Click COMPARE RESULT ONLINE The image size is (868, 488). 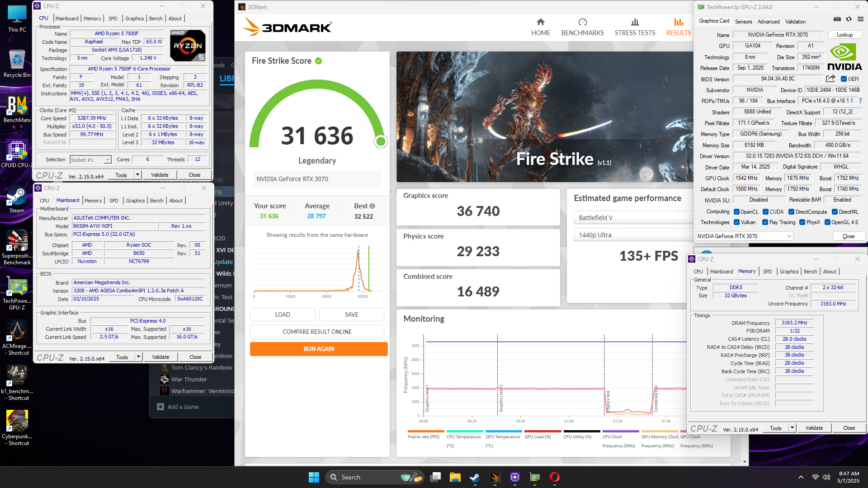pyautogui.click(x=317, y=332)
